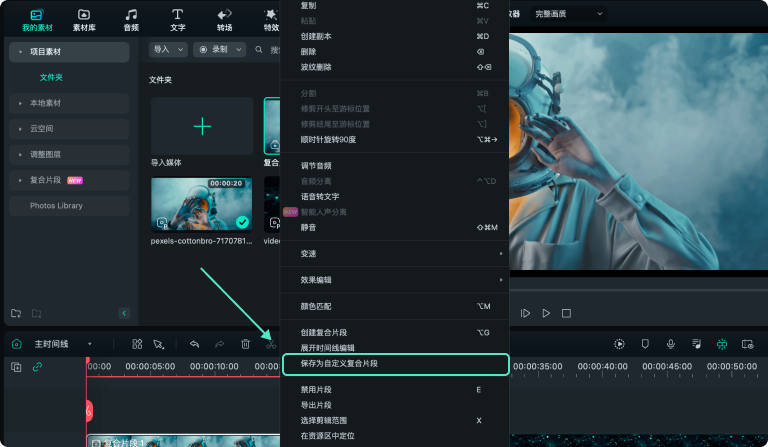Open Photos Library in sidebar
The image size is (768, 447).
69,206
